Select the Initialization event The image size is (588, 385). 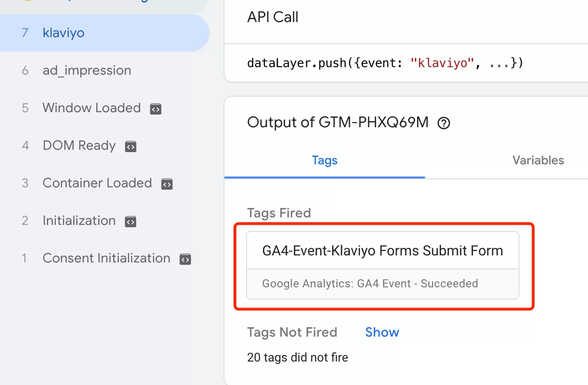pos(104,221)
